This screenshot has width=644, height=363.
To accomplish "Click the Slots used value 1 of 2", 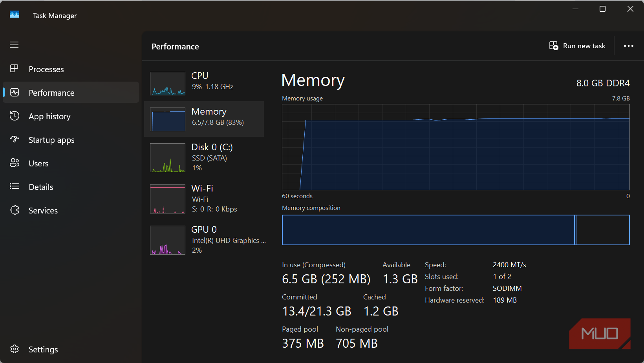I will click(x=502, y=277).
